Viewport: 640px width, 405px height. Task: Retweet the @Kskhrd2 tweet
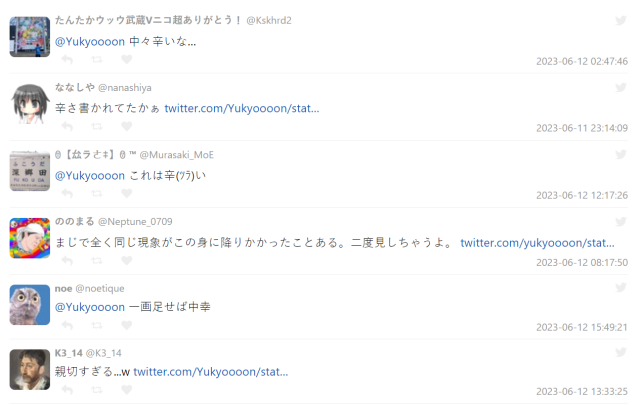pyautogui.click(x=97, y=60)
